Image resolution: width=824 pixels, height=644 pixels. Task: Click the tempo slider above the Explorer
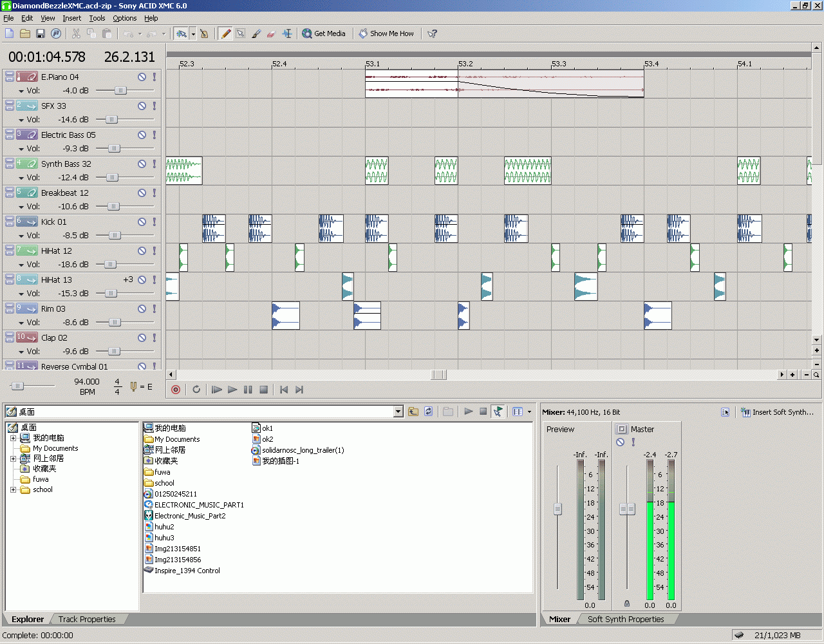pyautogui.click(x=18, y=386)
